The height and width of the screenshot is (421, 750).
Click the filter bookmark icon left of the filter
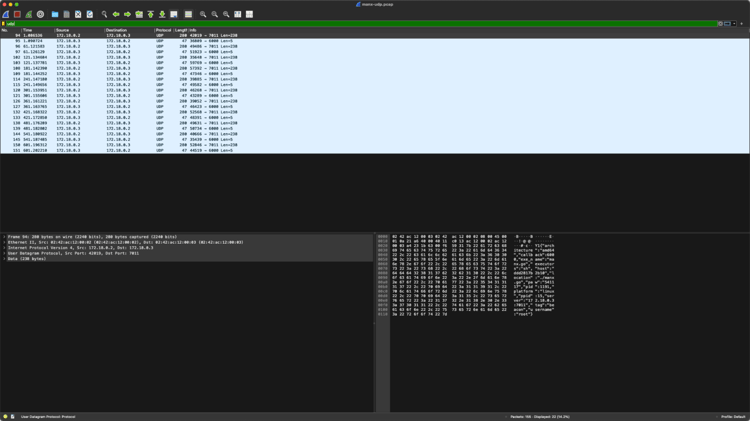(4, 24)
